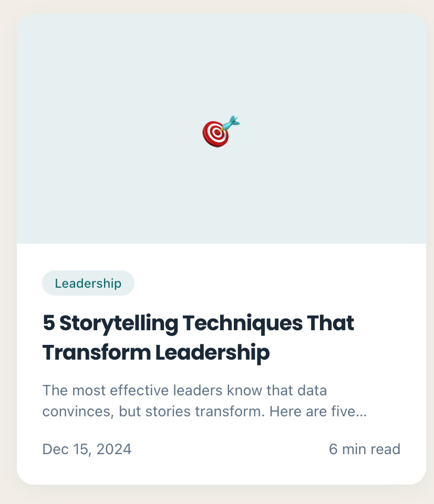Open the card's pale teal cover image

point(221,129)
